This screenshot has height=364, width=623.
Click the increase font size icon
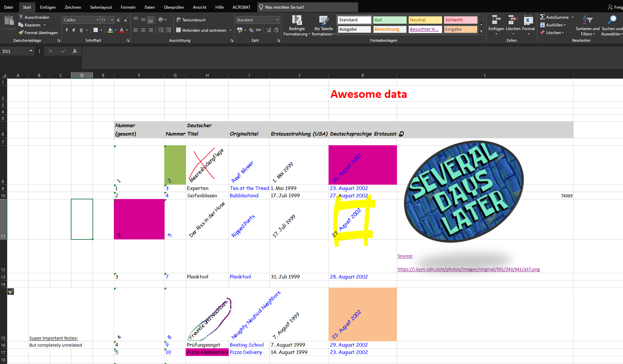tap(118, 20)
